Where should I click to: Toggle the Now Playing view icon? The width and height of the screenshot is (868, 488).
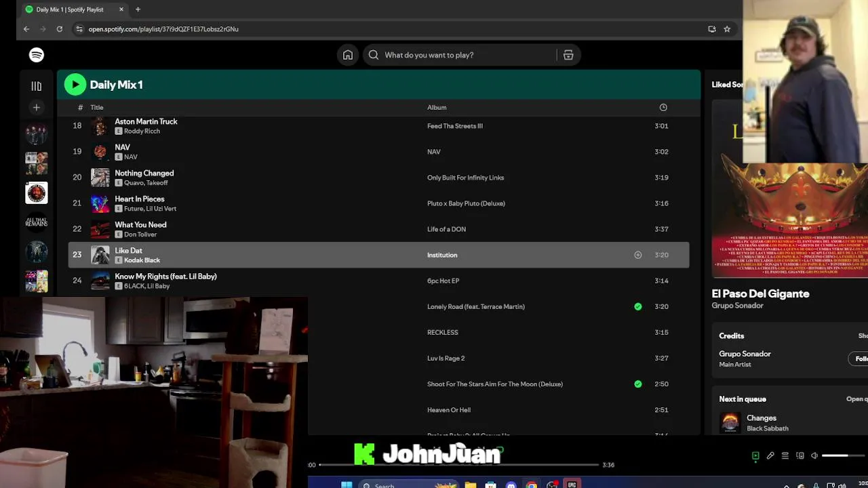coord(755,455)
